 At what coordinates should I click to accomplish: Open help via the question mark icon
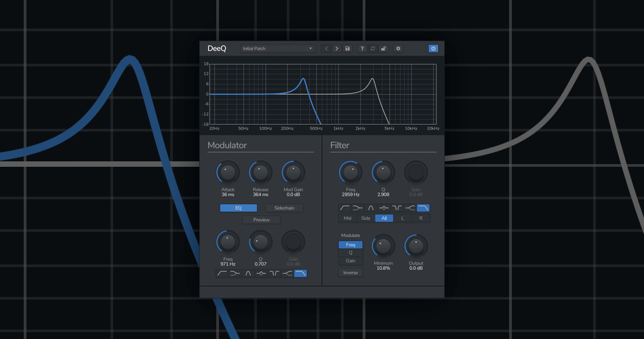click(362, 49)
